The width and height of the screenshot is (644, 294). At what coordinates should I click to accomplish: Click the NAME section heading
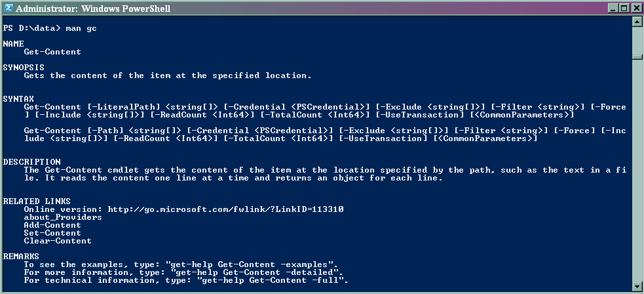click(x=13, y=43)
